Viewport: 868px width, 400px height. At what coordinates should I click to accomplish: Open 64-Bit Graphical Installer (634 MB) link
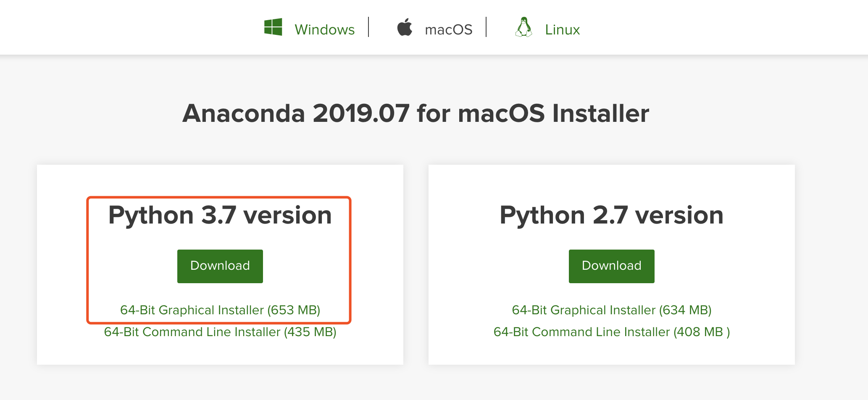point(611,310)
